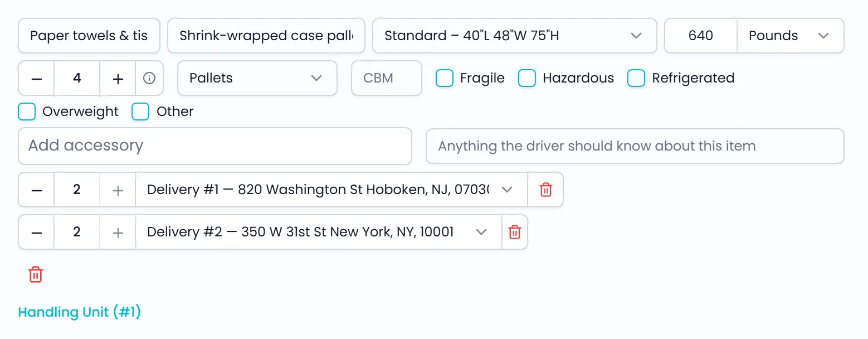The image size is (868, 339).
Task: Open the Pallets unit type dropdown
Action: 257,78
